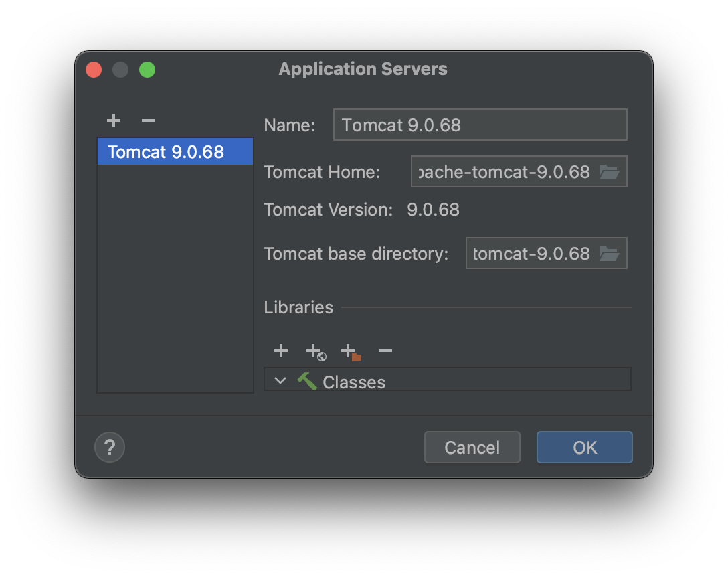Remove the selected application server
This screenshot has height=577, width=728.
coord(149,120)
